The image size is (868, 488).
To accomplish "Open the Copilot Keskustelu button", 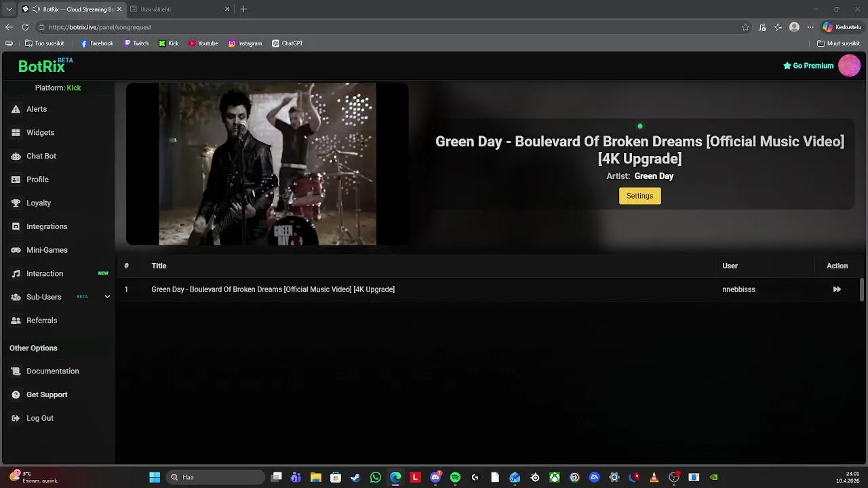I will 842,27.
